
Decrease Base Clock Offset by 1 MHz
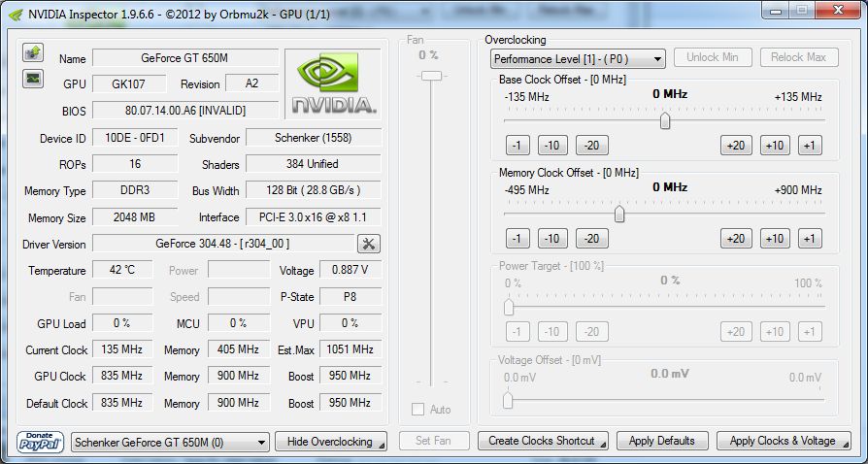[517, 146]
